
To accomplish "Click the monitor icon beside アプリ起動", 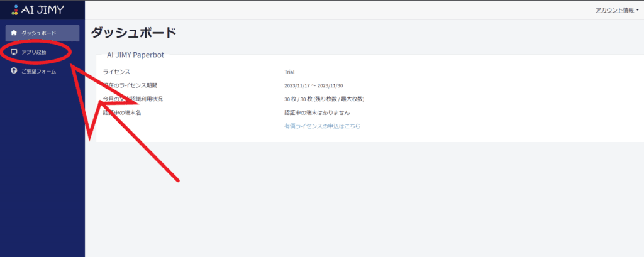I will coord(14,52).
